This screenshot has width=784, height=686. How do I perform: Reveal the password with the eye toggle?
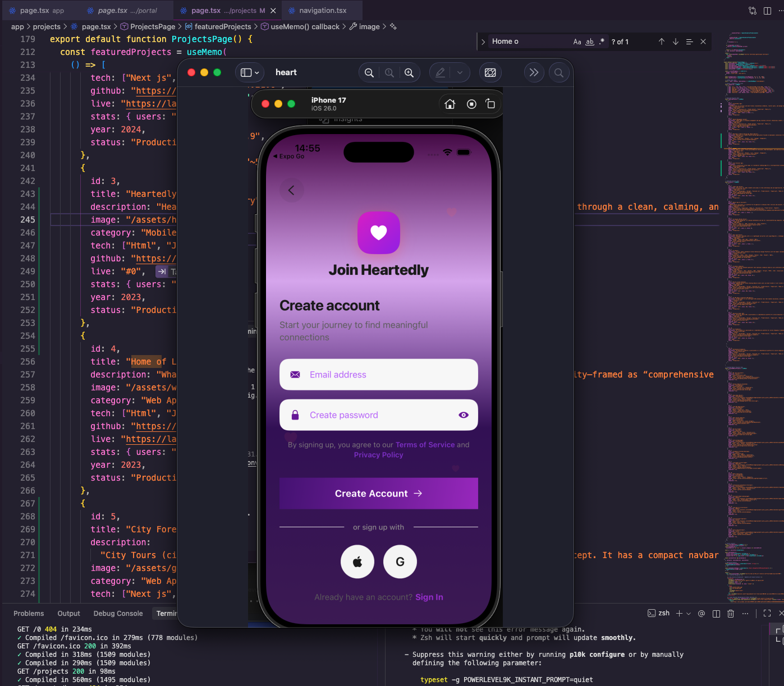(464, 415)
